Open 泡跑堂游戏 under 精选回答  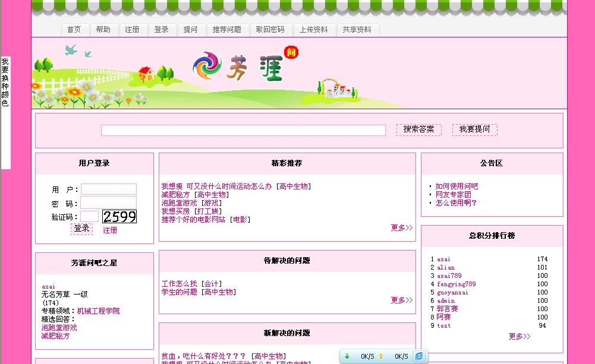pyautogui.click(x=59, y=328)
